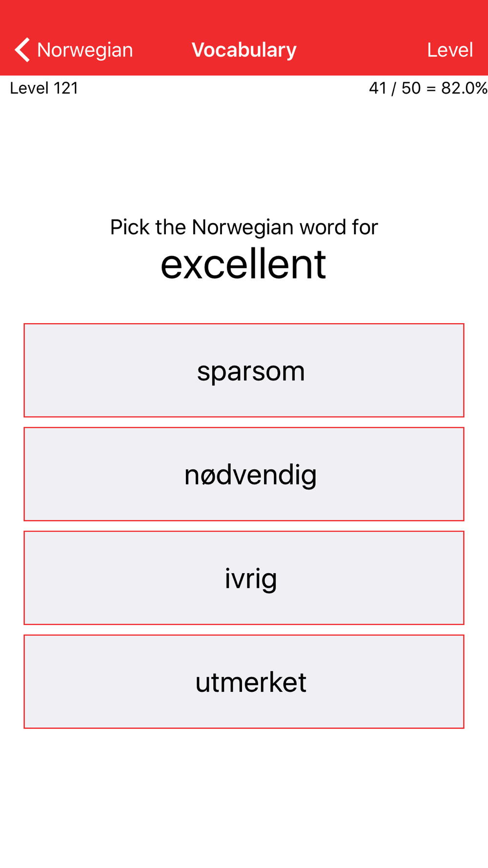Tap 'Pick the Norwegian word for' prompt
488x868 pixels.
click(x=244, y=227)
